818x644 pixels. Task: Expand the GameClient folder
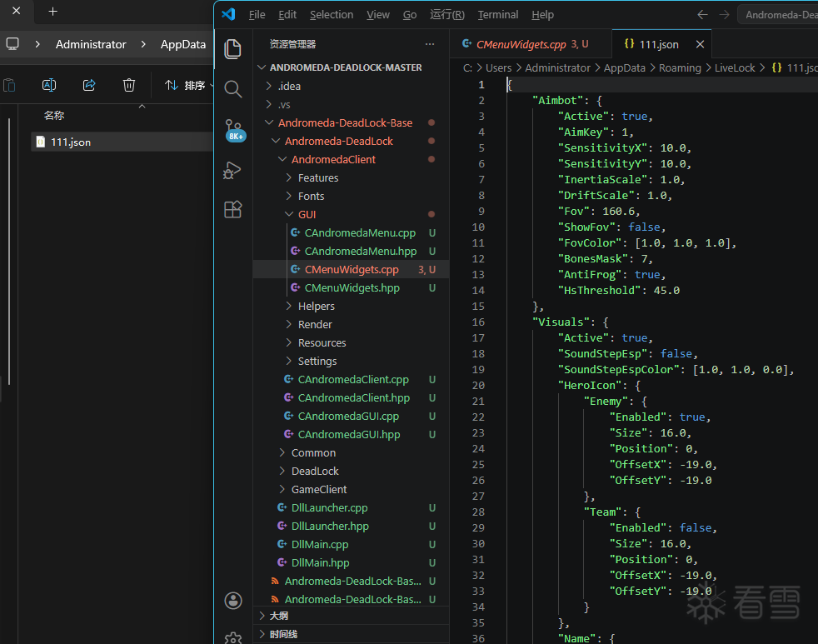351,490
